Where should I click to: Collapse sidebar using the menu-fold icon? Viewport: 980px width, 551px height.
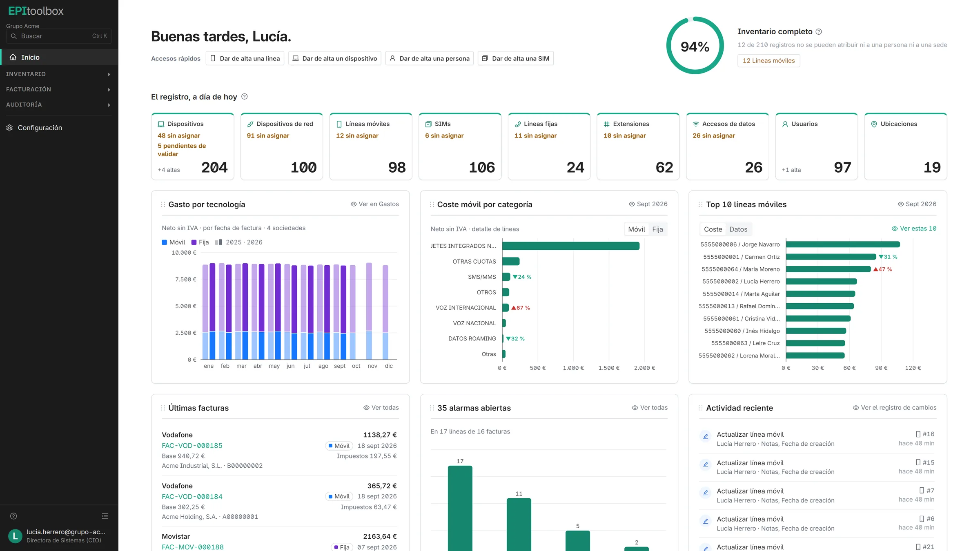[105, 516]
